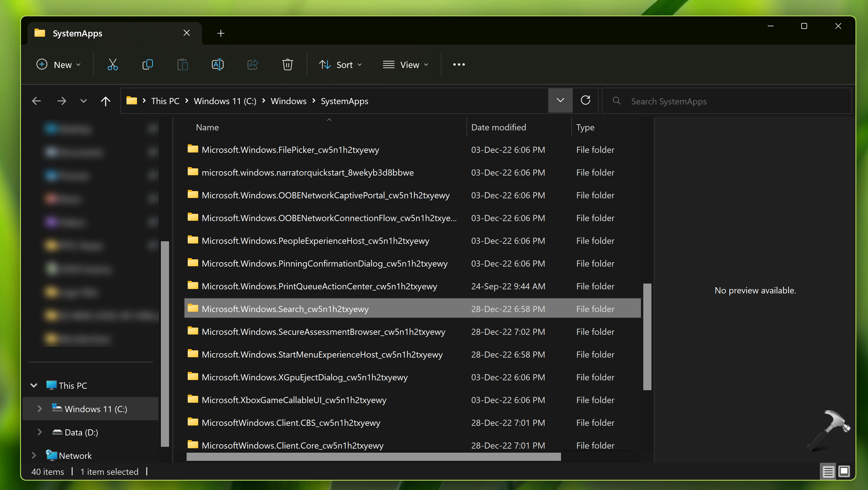Click the Copy icon in toolbar

(147, 64)
